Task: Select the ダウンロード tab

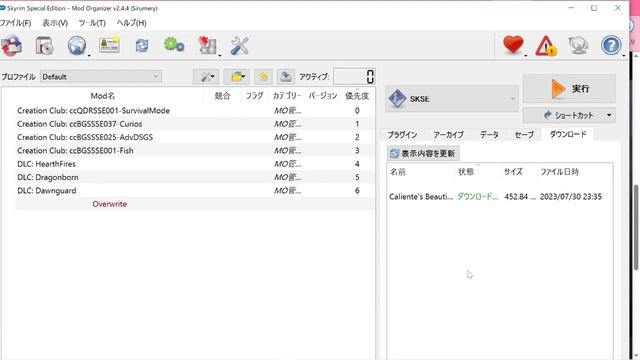Action: [x=568, y=134]
